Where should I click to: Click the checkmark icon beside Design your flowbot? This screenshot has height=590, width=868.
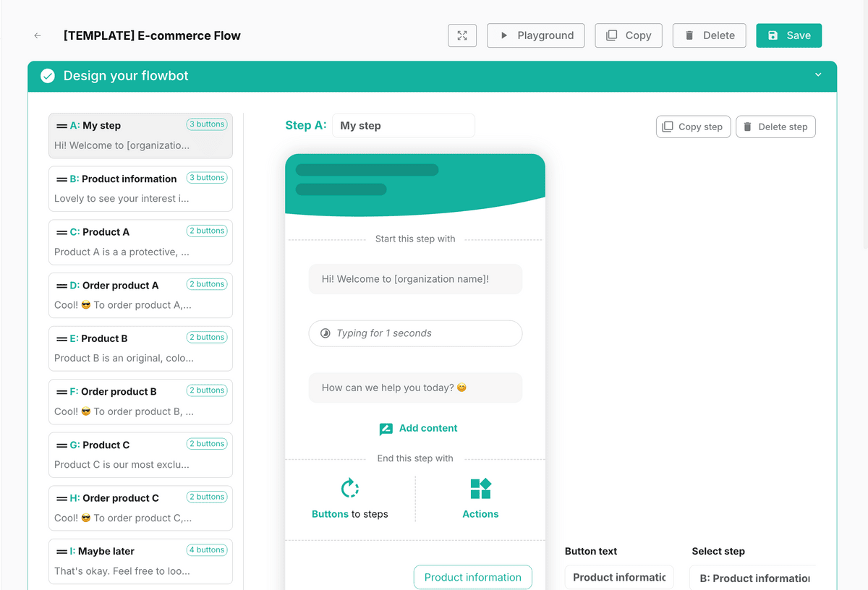tap(48, 76)
